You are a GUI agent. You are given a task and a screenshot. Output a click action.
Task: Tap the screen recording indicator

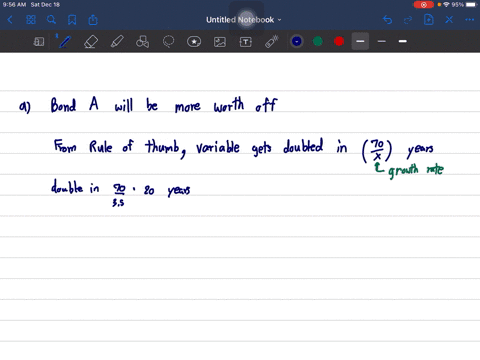tap(424, 5)
